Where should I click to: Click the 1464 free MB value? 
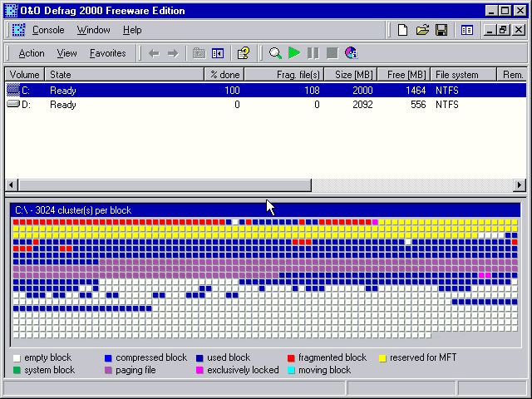416,91
